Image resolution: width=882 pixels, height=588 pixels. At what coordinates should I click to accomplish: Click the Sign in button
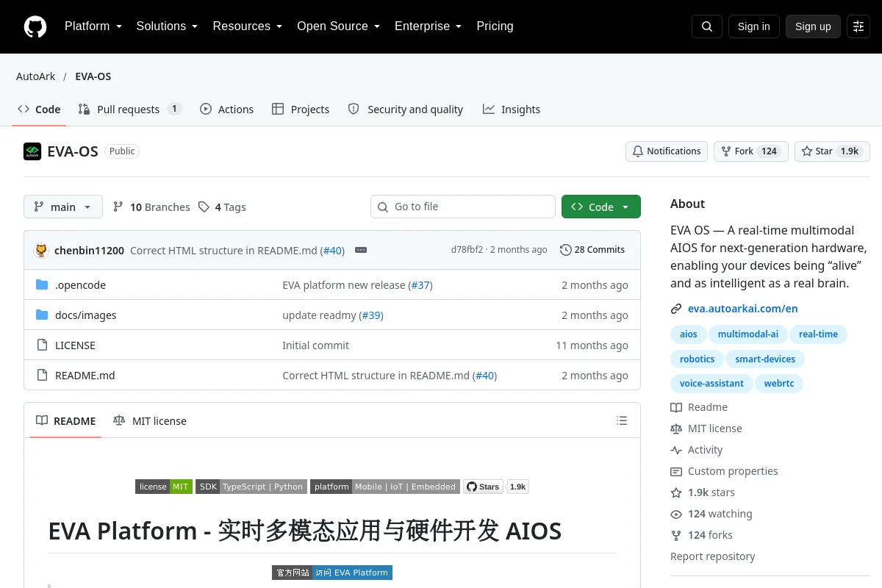coord(754,26)
